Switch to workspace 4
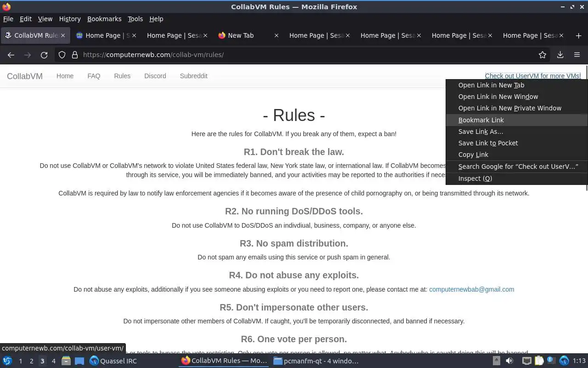 pos(53,361)
